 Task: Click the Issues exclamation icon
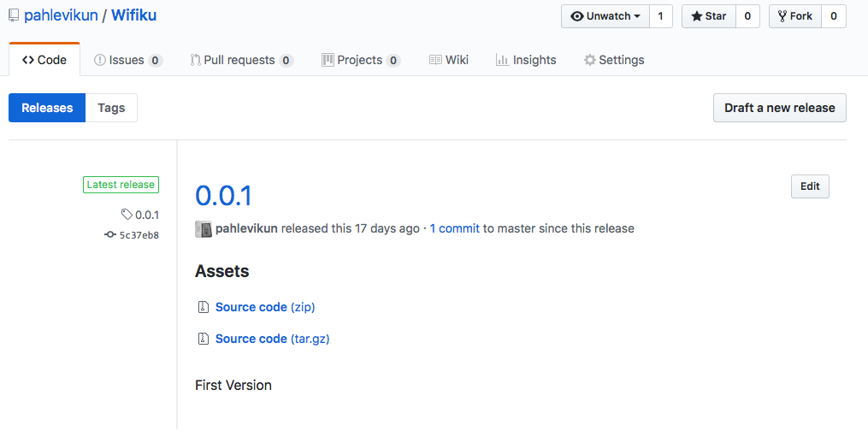coord(100,60)
